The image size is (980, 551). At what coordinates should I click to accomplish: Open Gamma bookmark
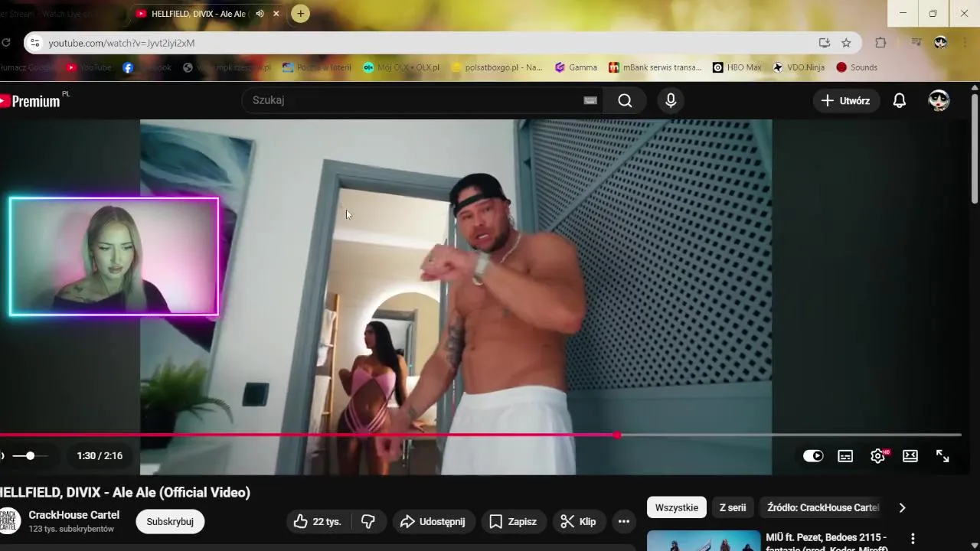pos(576,67)
